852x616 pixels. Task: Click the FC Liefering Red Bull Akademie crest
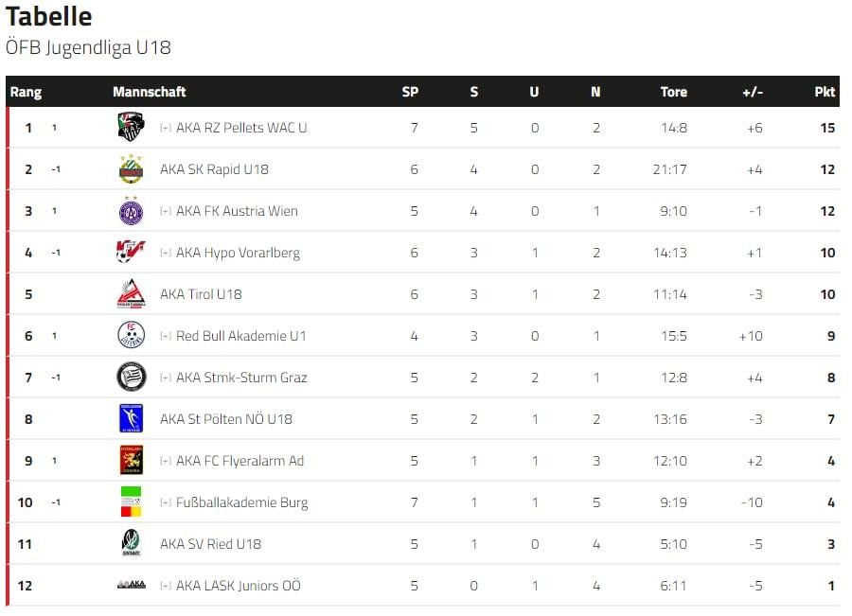pyautogui.click(x=131, y=335)
